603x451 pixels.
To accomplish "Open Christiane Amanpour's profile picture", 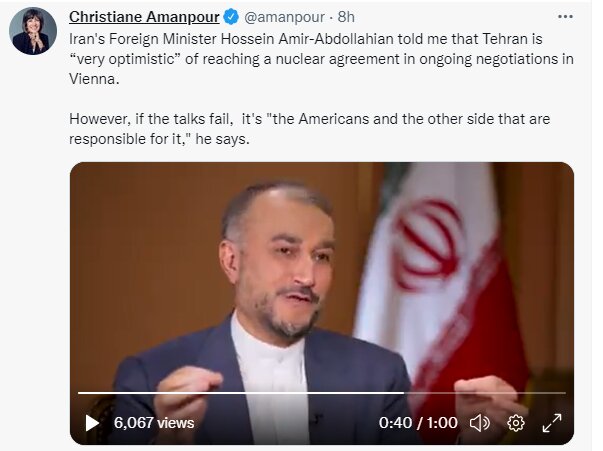I will point(33,31).
